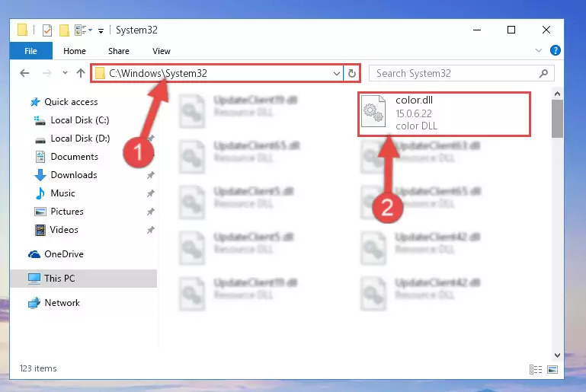Select the color.dll file
Image resolution: width=586 pixels, height=392 pixels.
(444, 114)
